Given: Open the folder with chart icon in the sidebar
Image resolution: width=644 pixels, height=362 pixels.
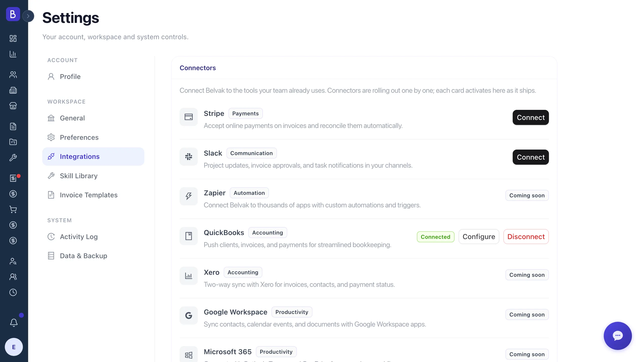Looking at the screenshot, I should [13, 142].
